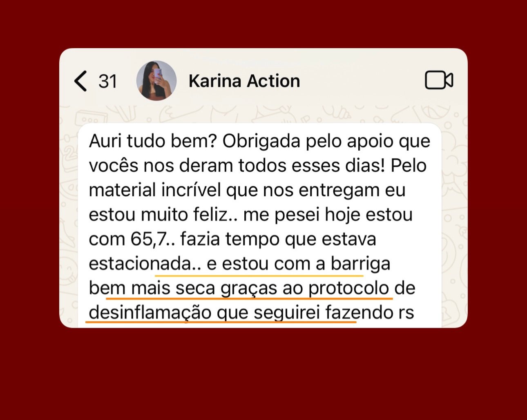This screenshot has width=527, height=420.
Task: Start a video call with Karina Action
Action: pos(439,80)
